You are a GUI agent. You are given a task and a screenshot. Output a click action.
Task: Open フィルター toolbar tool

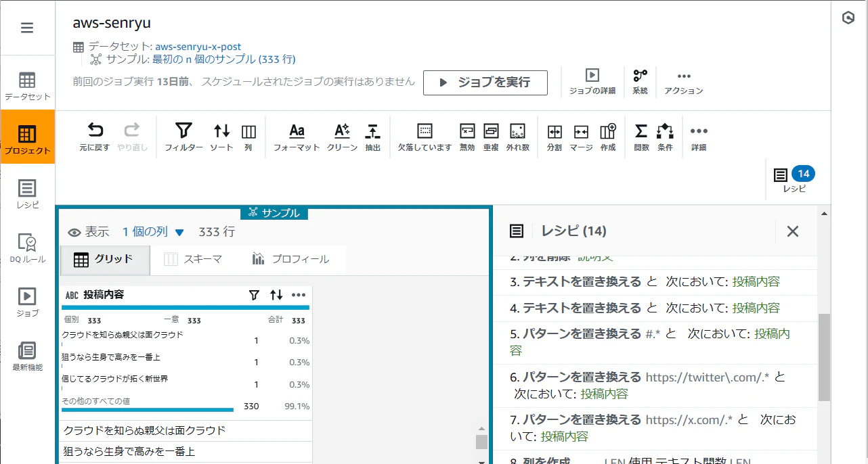(183, 137)
